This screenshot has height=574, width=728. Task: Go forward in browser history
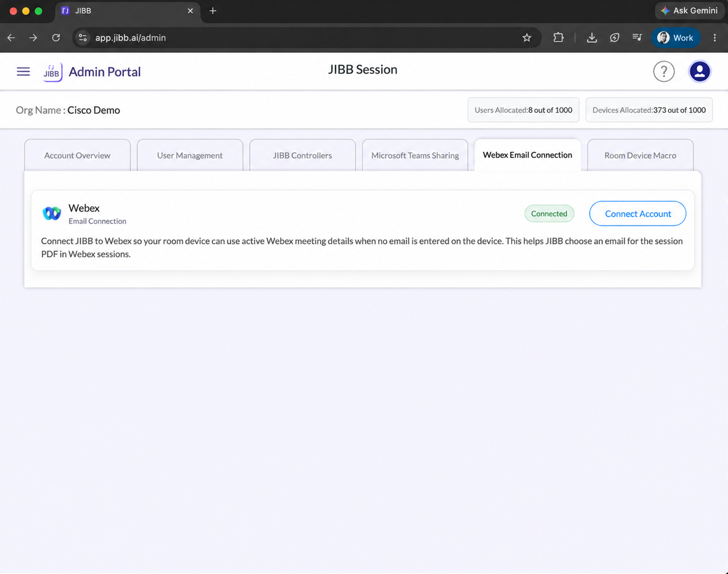pos(33,38)
